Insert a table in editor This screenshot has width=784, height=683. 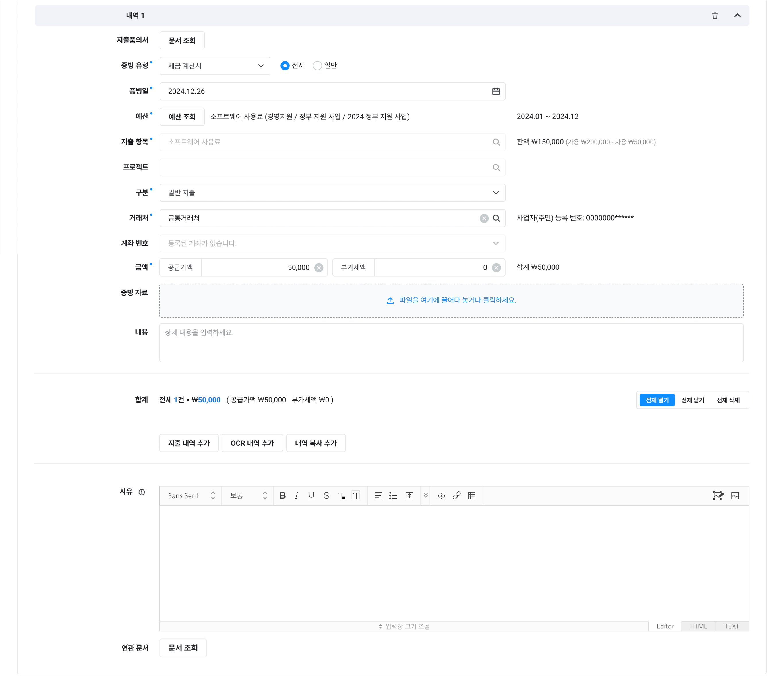tap(472, 495)
